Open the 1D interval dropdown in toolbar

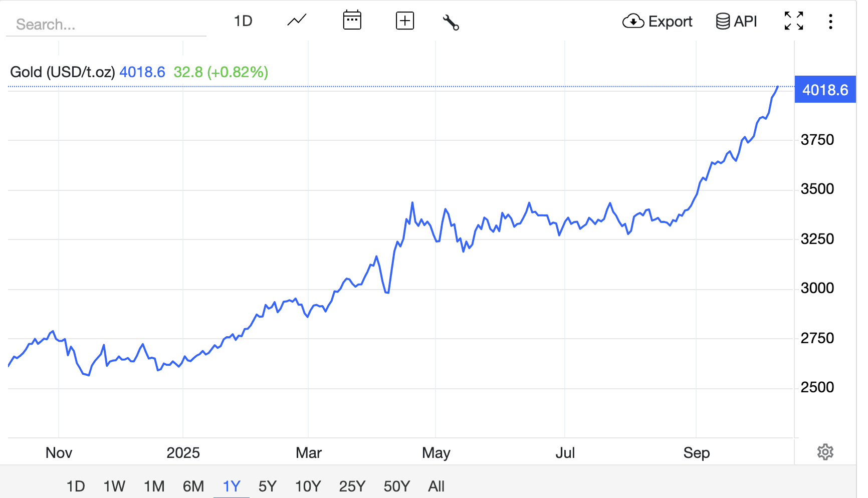click(243, 21)
